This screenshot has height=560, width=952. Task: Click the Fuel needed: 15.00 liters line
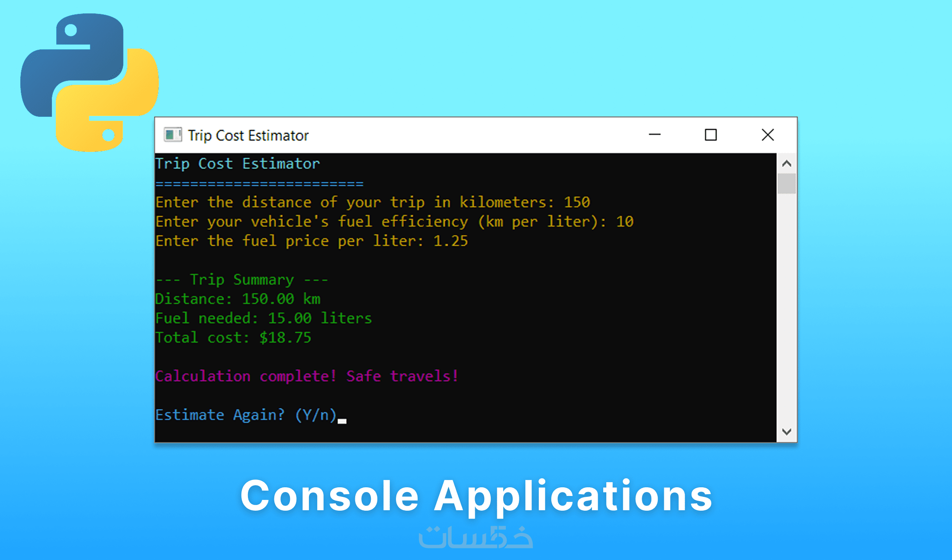[263, 319]
